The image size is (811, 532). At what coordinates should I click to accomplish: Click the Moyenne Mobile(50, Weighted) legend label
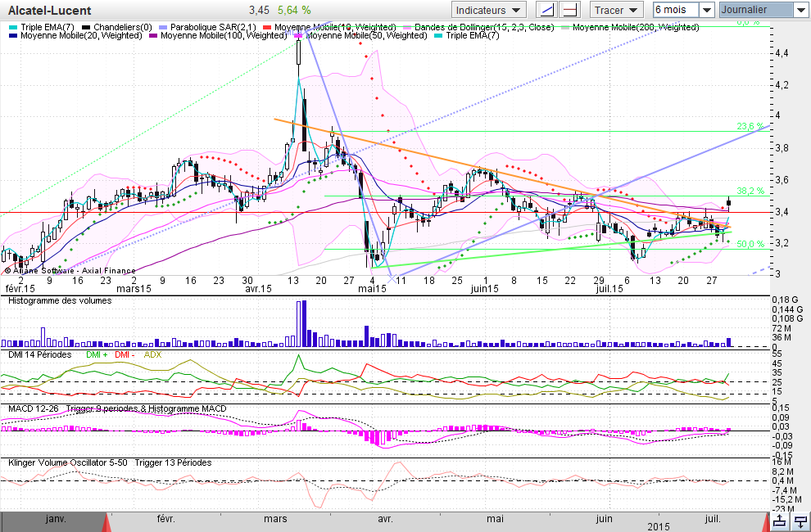[x=366, y=35]
